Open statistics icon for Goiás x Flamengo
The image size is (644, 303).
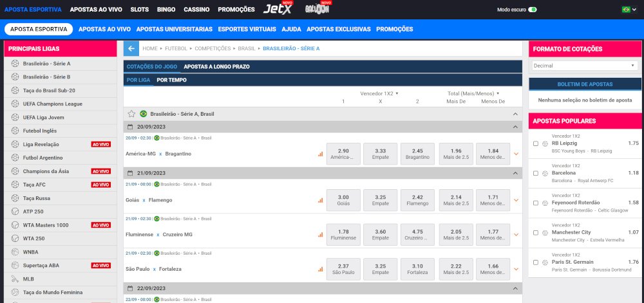coord(320,200)
